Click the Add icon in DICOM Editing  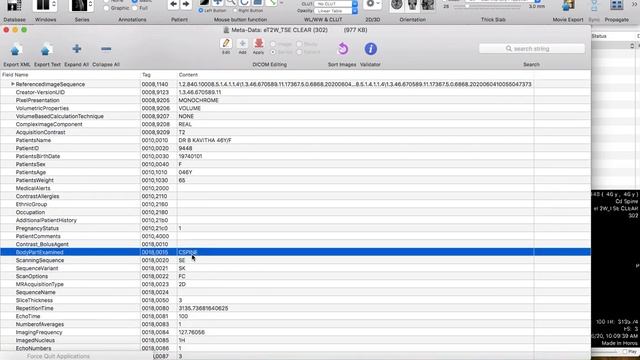[242, 43]
